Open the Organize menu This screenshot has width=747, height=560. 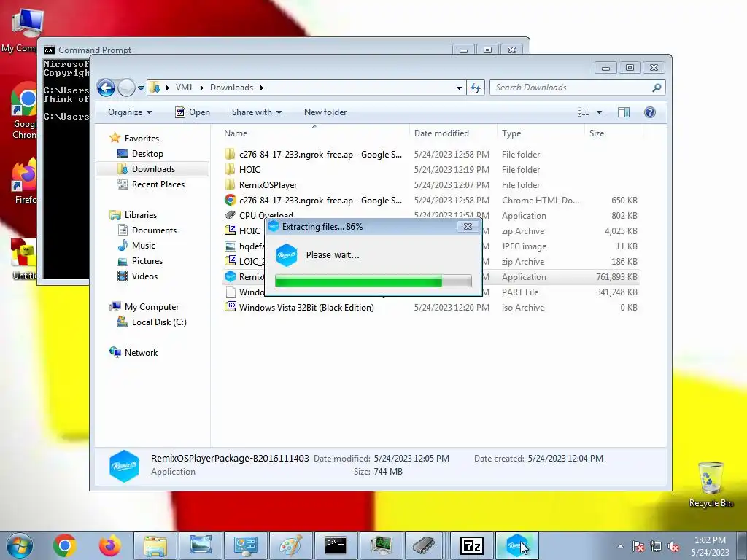[130, 112]
